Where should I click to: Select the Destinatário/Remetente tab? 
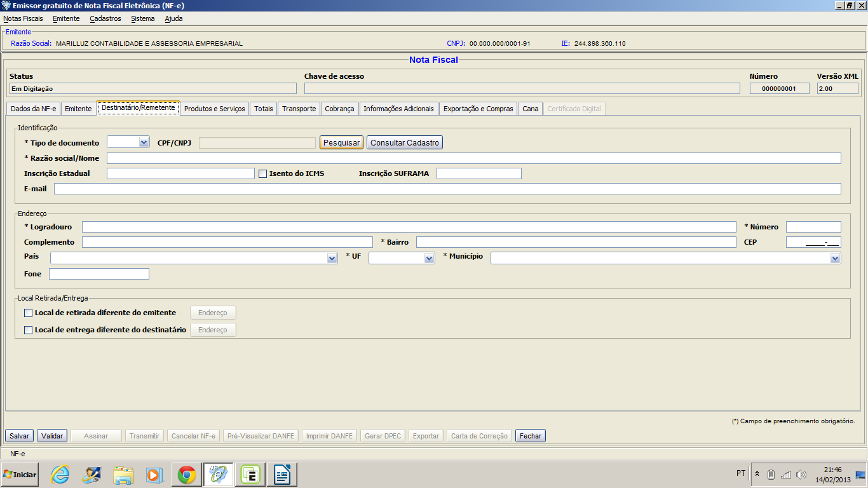(x=139, y=108)
